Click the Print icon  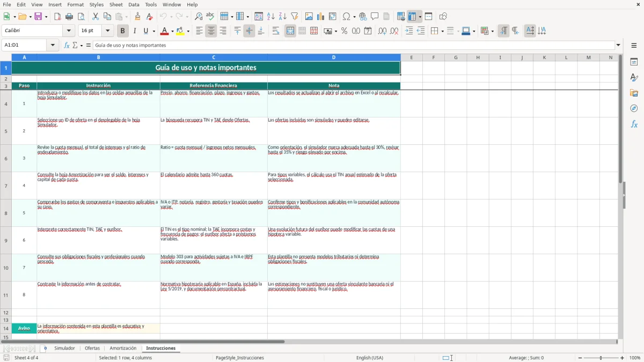pos(69,17)
